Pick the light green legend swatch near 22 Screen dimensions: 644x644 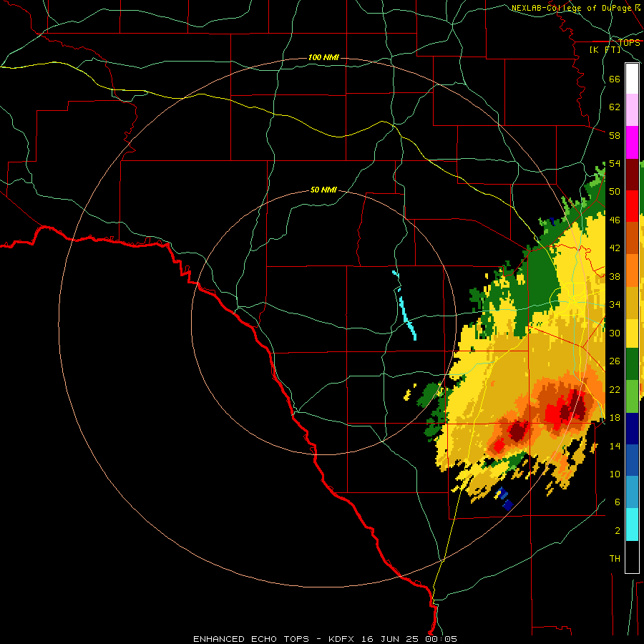632,396
